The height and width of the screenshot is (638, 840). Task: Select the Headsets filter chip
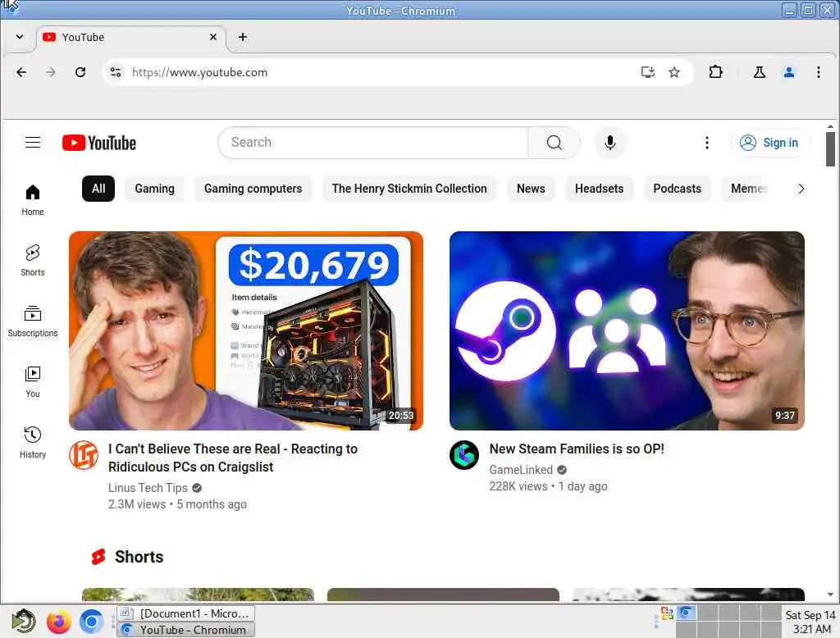point(599,189)
